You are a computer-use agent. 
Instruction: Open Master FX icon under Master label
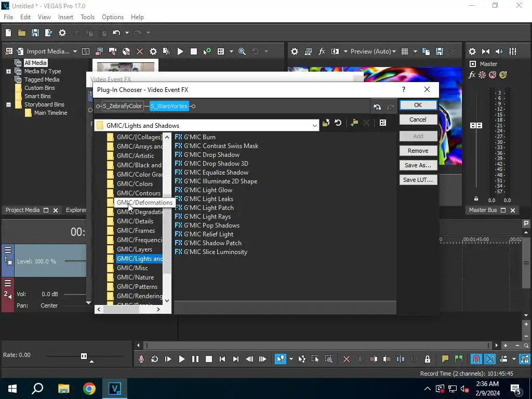click(472, 75)
